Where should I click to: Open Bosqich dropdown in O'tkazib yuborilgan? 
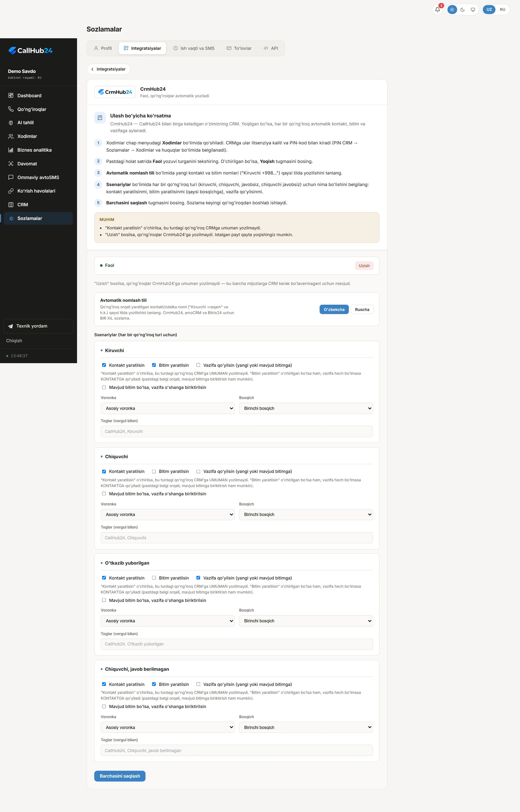(x=306, y=621)
